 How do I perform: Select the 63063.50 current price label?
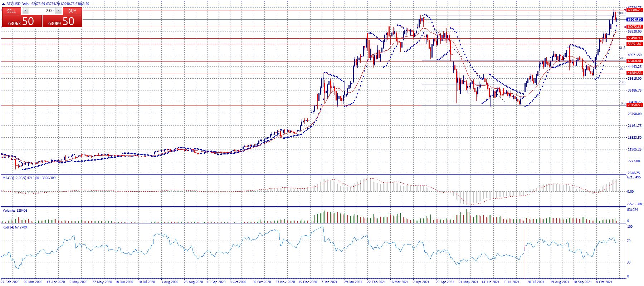pyautogui.click(x=634, y=20)
